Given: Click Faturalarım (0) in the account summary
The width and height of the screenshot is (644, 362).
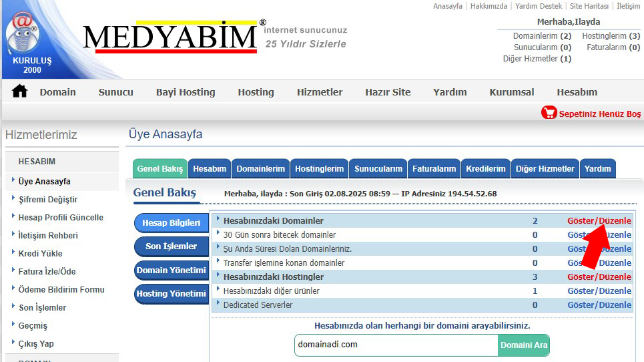Looking at the screenshot, I should [613, 47].
